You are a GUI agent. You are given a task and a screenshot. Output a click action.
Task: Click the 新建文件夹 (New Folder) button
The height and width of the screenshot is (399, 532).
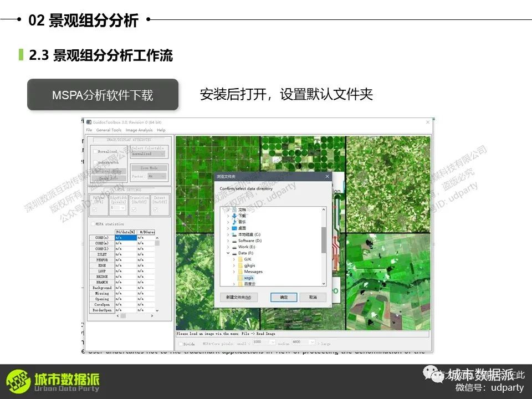coord(238,298)
